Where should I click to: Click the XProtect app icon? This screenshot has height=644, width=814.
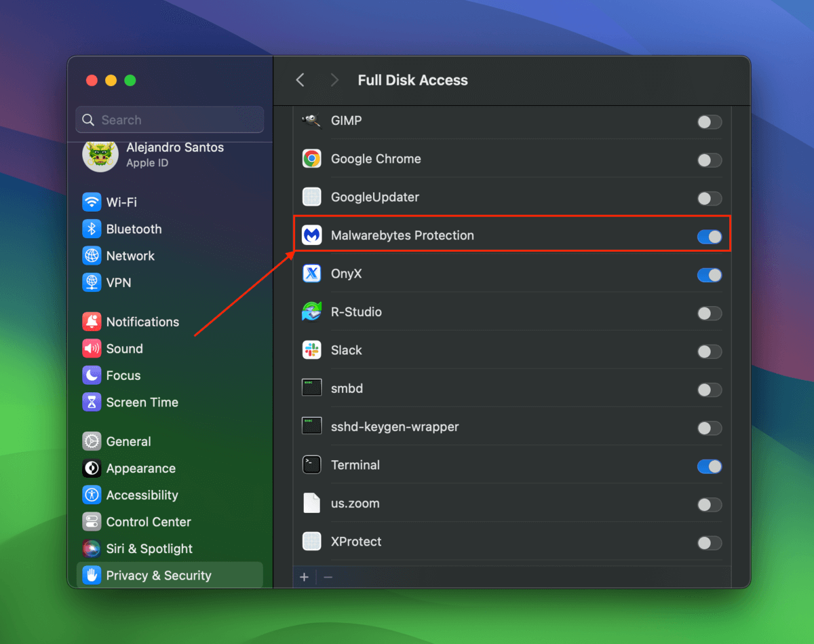(x=311, y=542)
